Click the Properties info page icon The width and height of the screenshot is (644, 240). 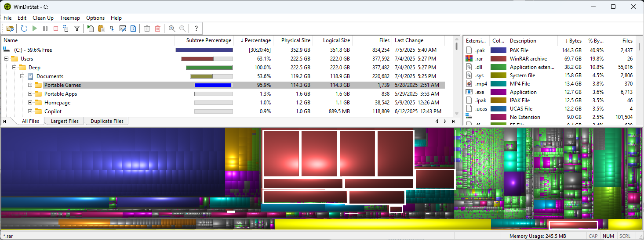pos(133,29)
